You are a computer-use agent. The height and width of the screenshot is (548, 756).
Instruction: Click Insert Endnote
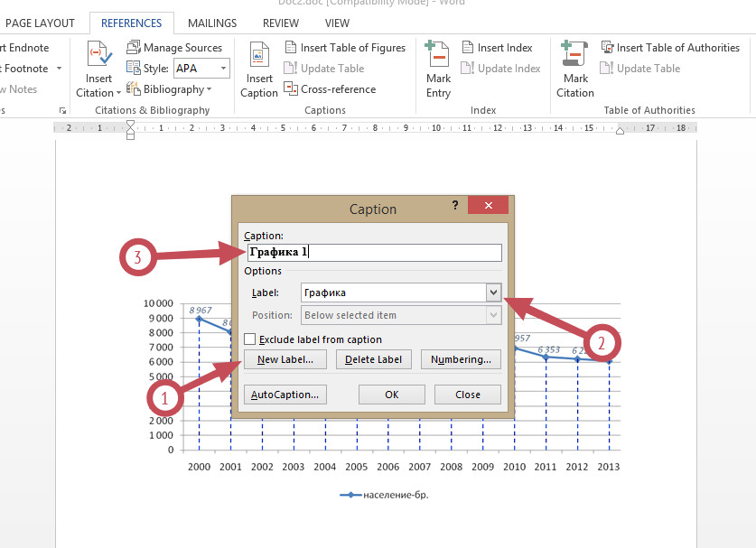pyautogui.click(x=24, y=47)
